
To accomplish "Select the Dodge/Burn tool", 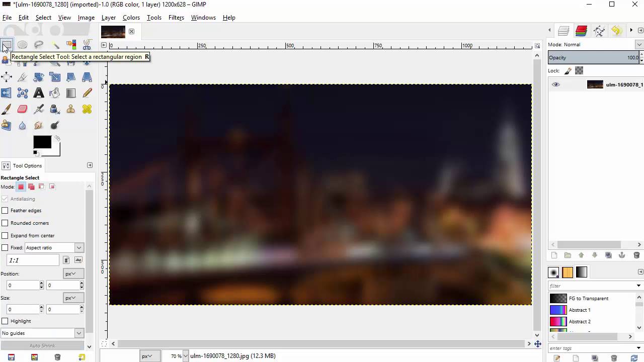I will pos(54,125).
